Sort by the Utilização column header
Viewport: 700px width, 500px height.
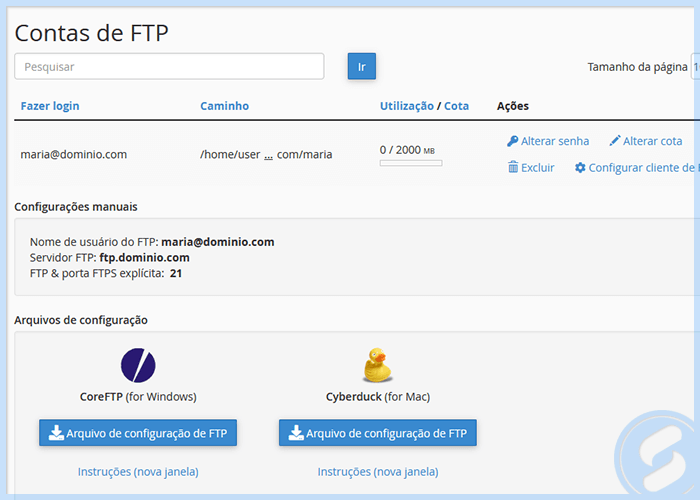[407, 106]
